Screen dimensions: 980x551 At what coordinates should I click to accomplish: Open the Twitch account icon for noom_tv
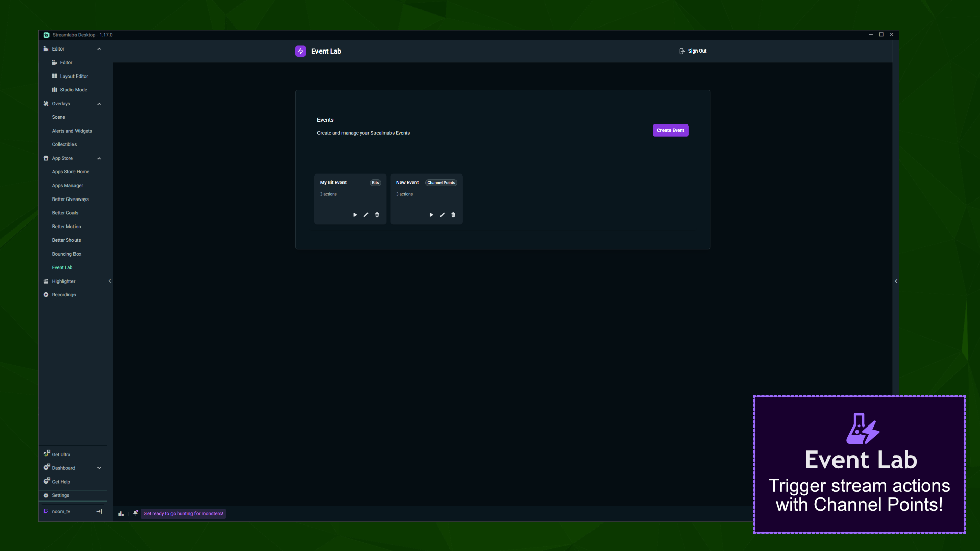46,511
